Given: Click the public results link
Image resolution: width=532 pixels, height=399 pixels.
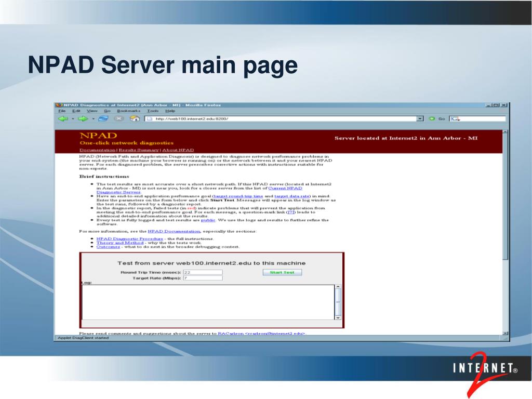Looking at the screenshot, I should [208, 220].
